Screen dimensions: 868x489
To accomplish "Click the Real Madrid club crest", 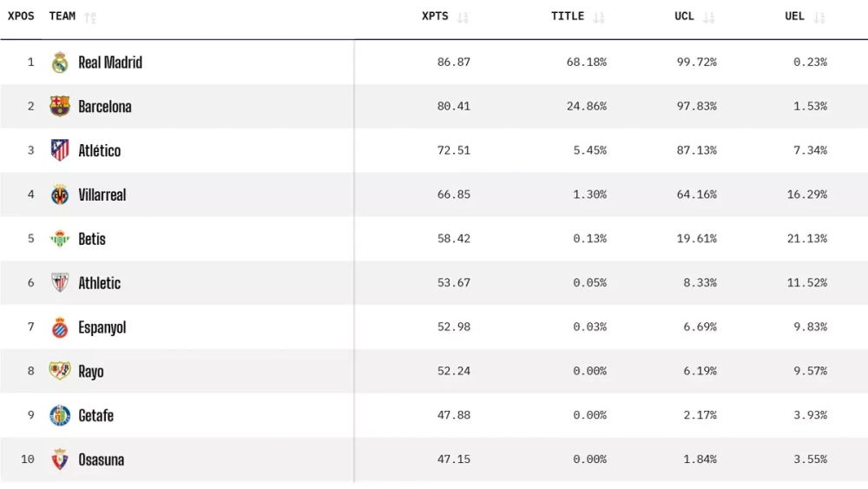I will (60, 63).
